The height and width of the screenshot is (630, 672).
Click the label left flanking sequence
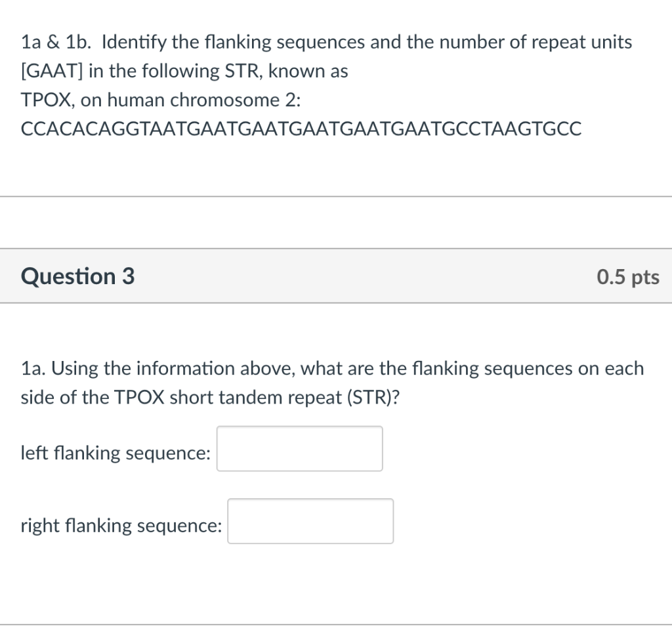tap(114, 452)
